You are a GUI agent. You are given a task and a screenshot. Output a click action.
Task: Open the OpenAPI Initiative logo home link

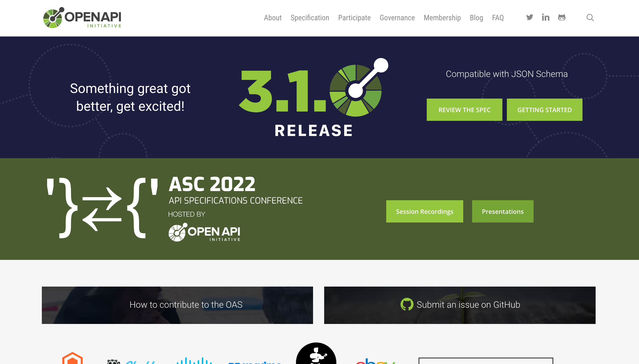pos(82,18)
